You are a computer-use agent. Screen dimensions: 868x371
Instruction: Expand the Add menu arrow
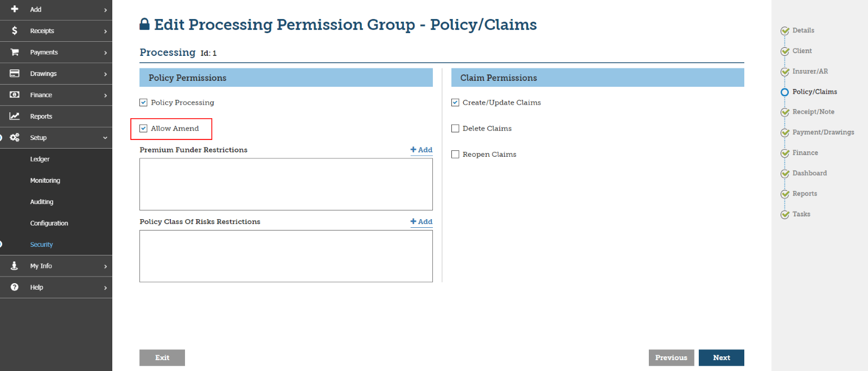(105, 10)
